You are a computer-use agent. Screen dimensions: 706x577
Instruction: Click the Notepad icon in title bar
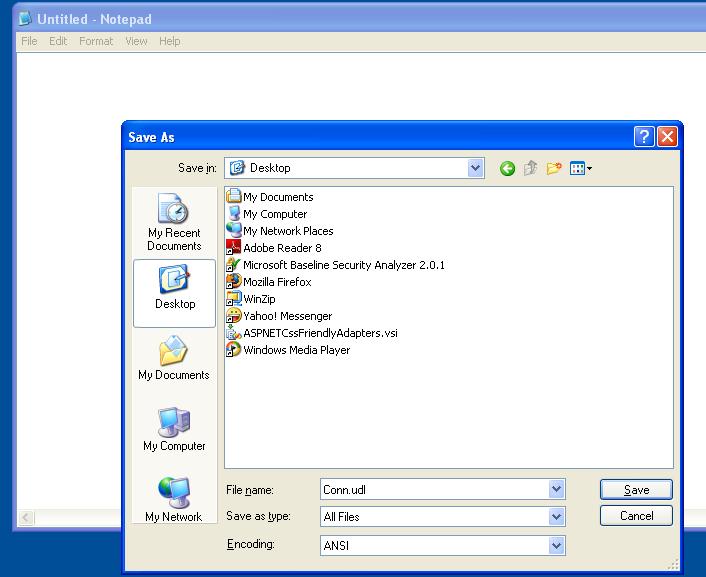coord(25,18)
